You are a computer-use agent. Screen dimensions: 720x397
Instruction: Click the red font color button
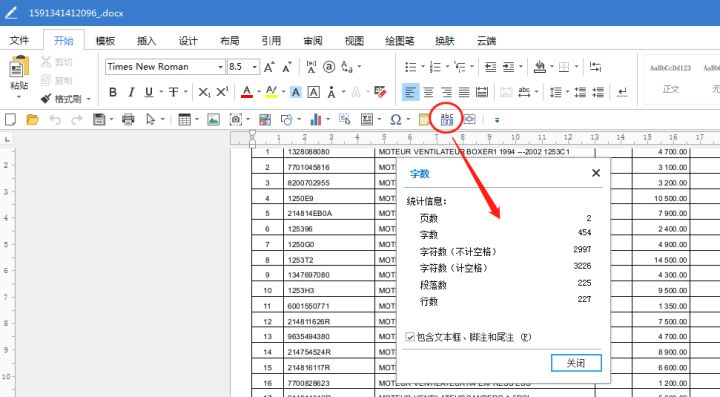tap(247, 92)
